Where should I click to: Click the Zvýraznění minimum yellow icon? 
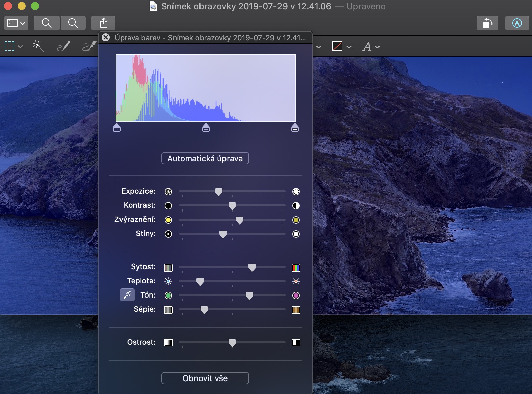click(168, 220)
